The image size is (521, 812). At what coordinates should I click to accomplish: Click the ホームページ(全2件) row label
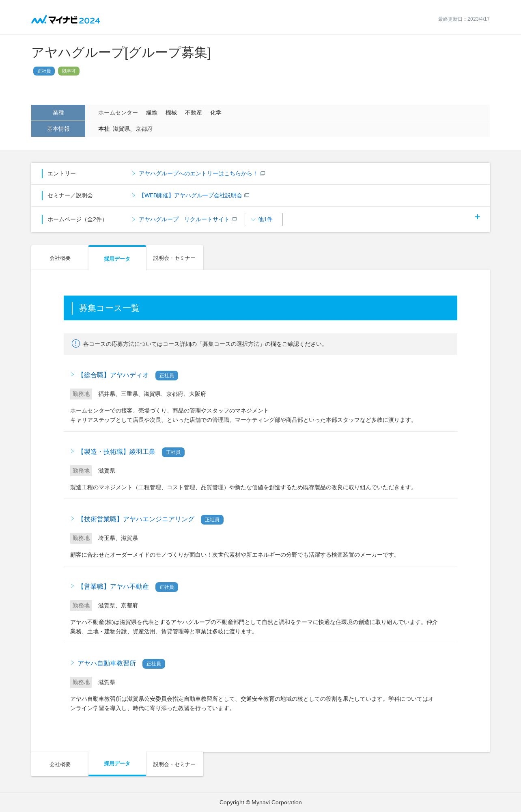78,219
